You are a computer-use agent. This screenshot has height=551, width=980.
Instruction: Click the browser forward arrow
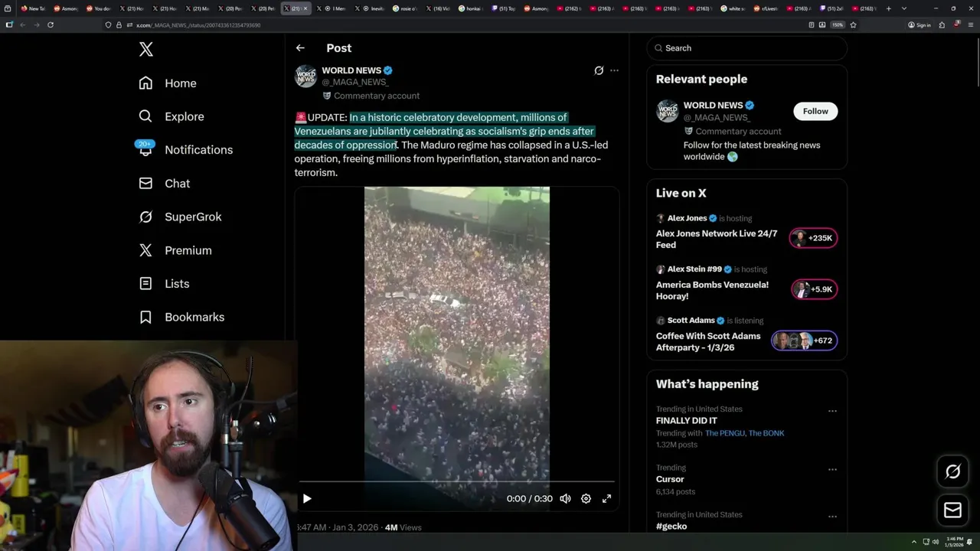(x=36, y=24)
